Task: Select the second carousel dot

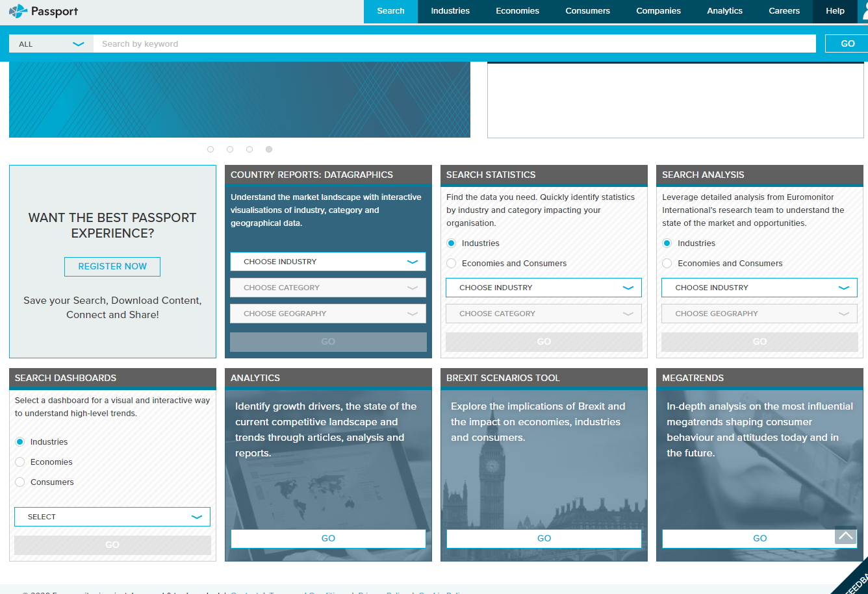Action: coord(230,149)
